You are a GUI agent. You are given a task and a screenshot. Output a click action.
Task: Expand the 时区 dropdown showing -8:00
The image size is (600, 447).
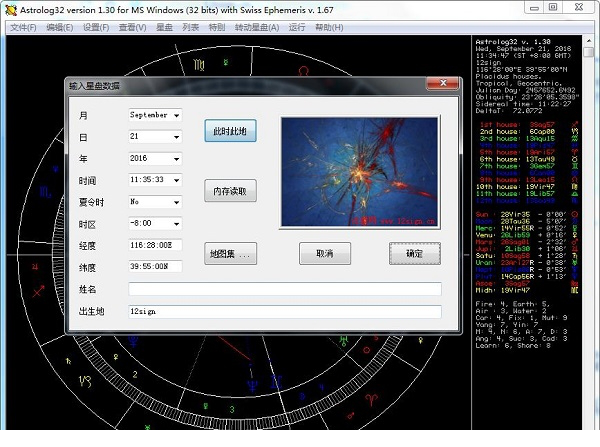(176, 224)
